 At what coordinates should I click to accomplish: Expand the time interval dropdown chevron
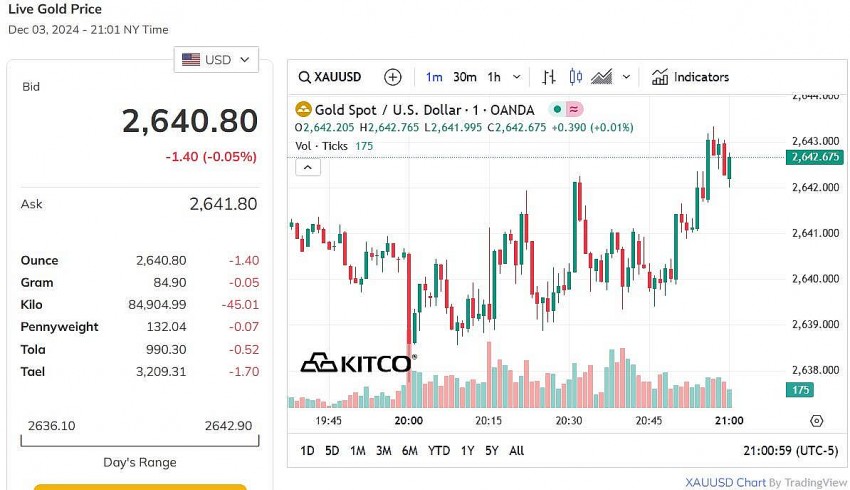pyautogui.click(x=517, y=77)
